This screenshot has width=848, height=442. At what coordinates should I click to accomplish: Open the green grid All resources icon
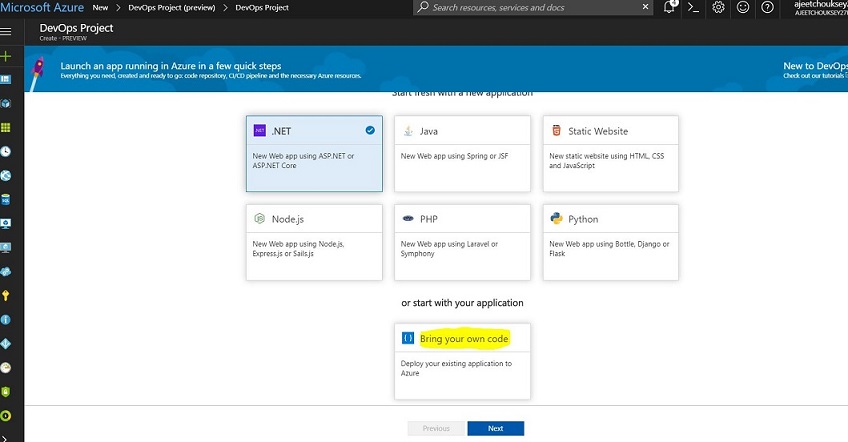tap(5, 128)
